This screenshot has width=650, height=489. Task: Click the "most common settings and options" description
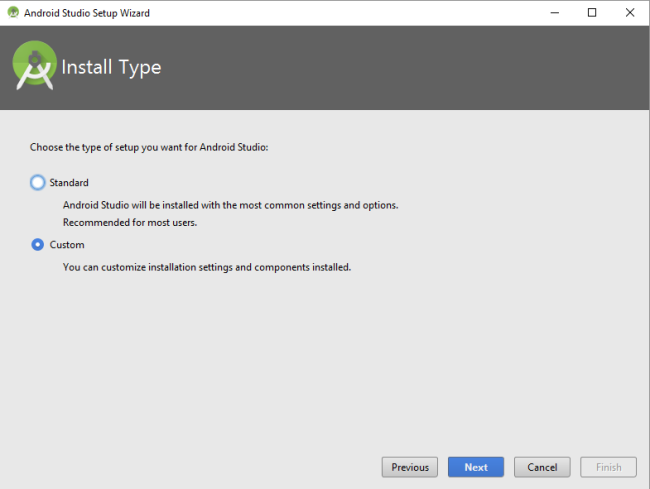(x=230, y=205)
